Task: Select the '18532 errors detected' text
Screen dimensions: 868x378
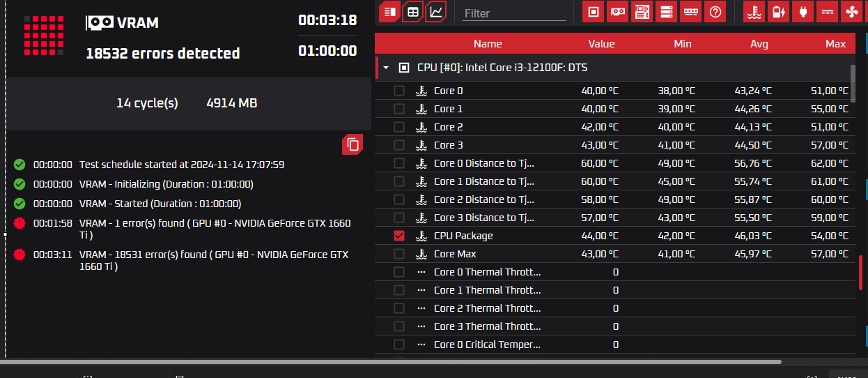Action: [162, 53]
